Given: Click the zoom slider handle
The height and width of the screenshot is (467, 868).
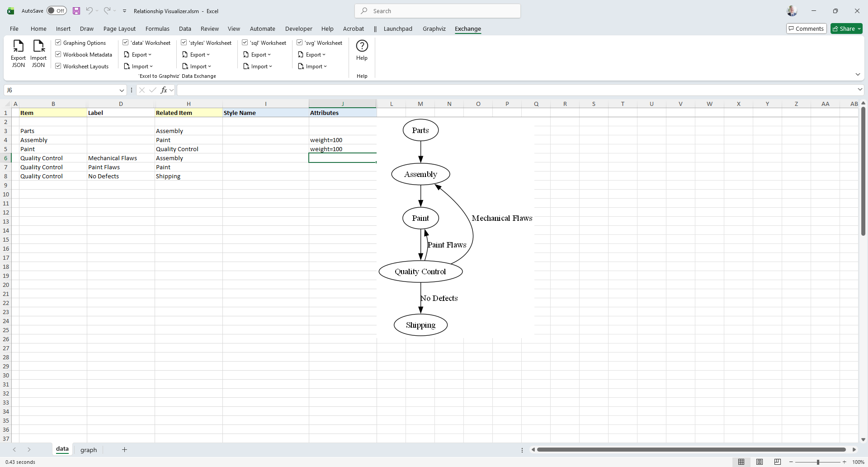Looking at the screenshot, I should (818, 462).
